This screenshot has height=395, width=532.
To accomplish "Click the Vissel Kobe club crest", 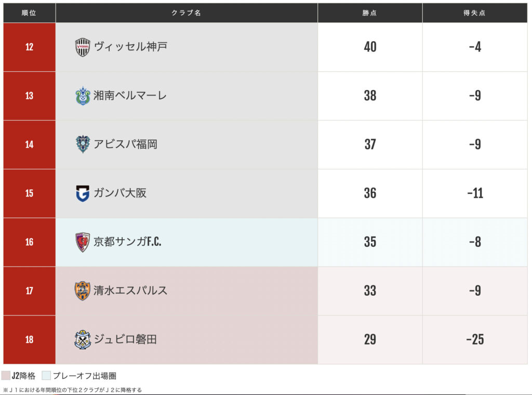I will coord(83,47).
